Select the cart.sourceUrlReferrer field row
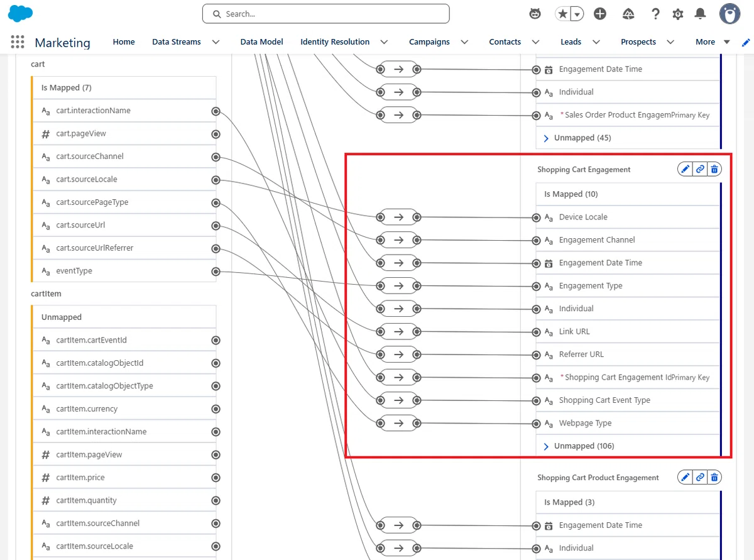The width and height of the screenshot is (754, 560). pos(124,248)
